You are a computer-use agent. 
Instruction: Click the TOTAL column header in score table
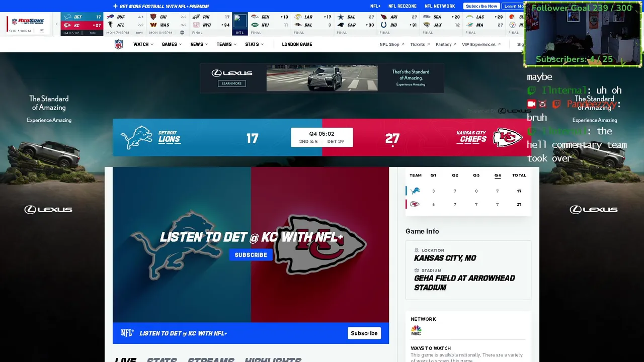pyautogui.click(x=519, y=175)
